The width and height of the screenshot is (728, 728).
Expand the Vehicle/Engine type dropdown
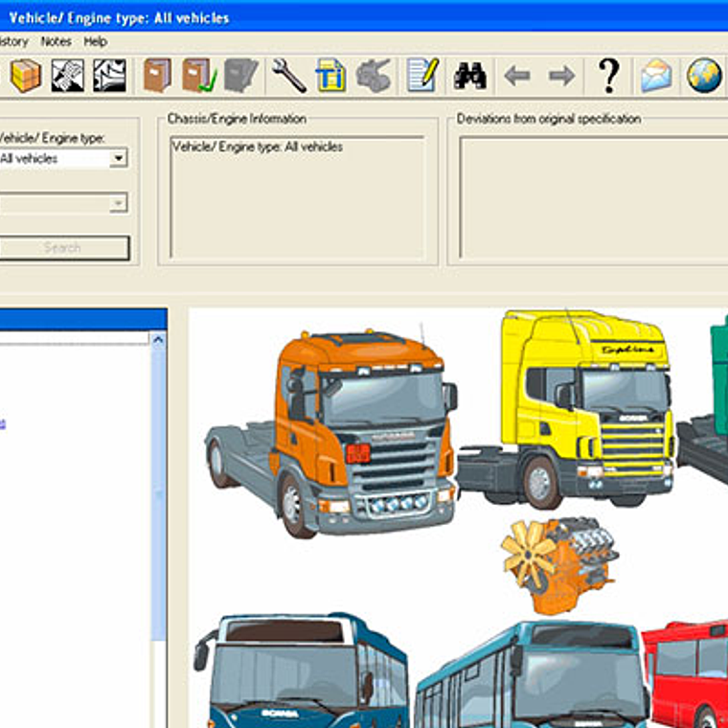click(x=118, y=159)
